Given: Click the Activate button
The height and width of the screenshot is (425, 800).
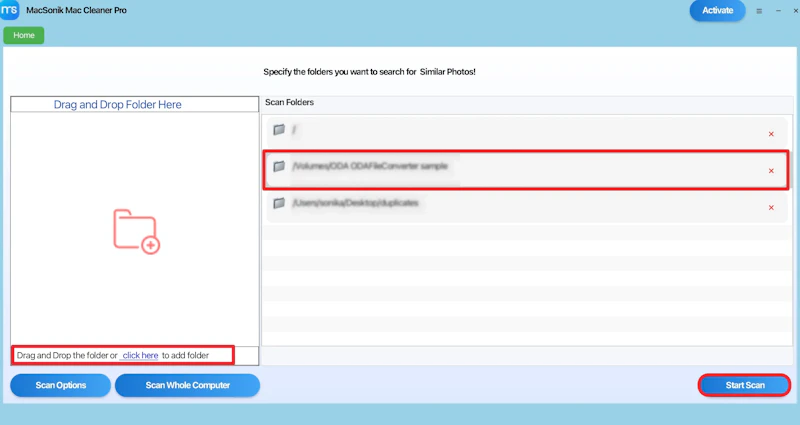Looking at the screenshot, I should [717, 10].
